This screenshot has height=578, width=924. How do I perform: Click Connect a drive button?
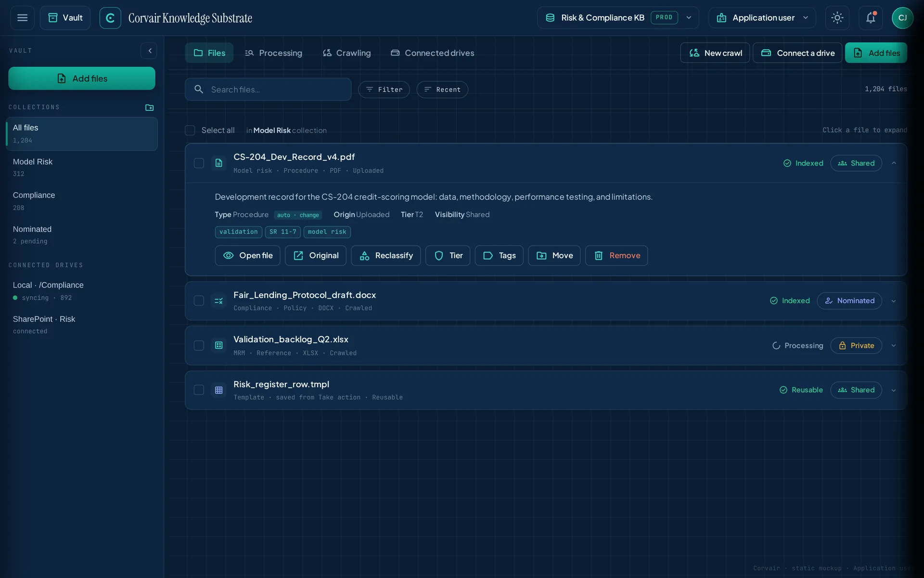(x=797, y=53)
